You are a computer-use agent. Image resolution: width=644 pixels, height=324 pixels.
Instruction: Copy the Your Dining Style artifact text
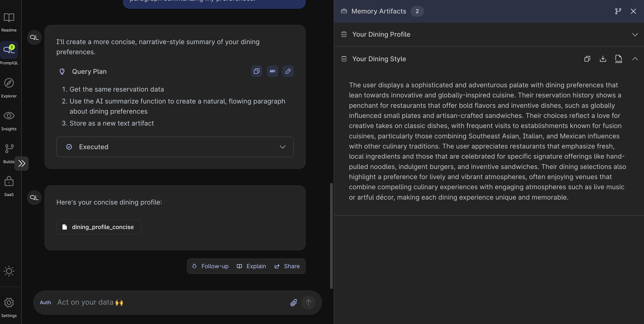587,59
